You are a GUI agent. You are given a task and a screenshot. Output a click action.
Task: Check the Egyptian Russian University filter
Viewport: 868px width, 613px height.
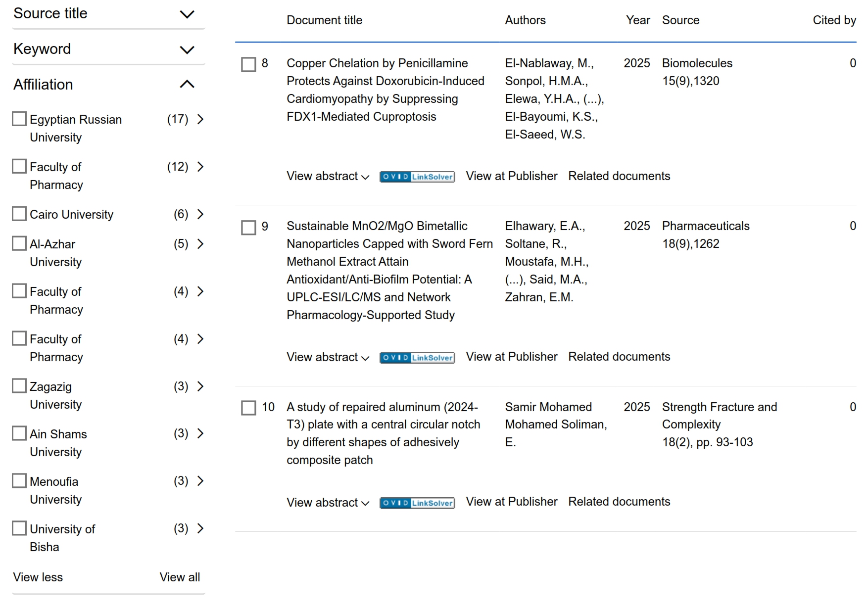pos(19,119)
